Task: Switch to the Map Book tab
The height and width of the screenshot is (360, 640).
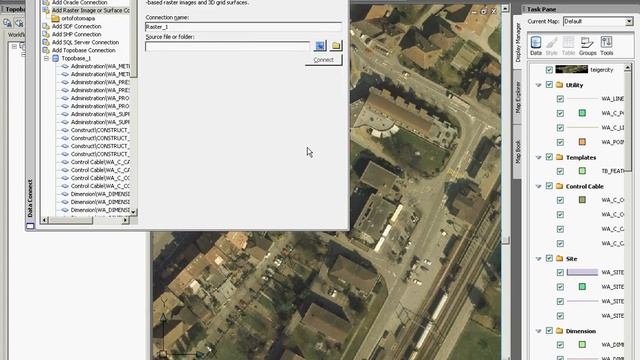Action: click(x=518, y=152)
